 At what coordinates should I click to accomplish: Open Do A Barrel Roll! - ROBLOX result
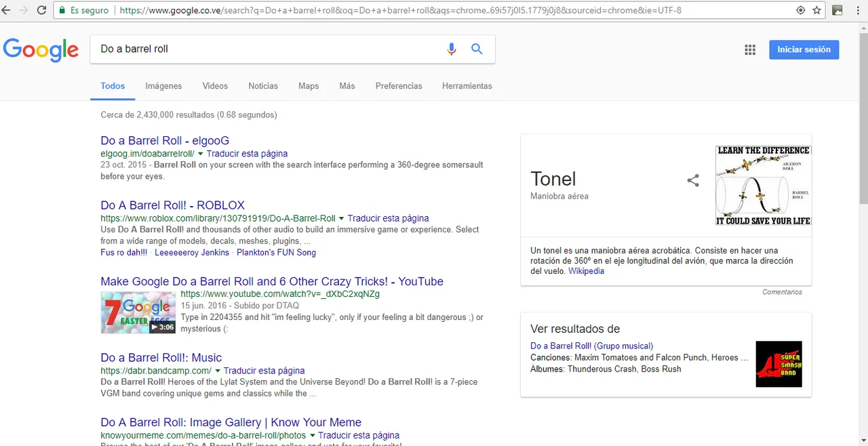172,205
